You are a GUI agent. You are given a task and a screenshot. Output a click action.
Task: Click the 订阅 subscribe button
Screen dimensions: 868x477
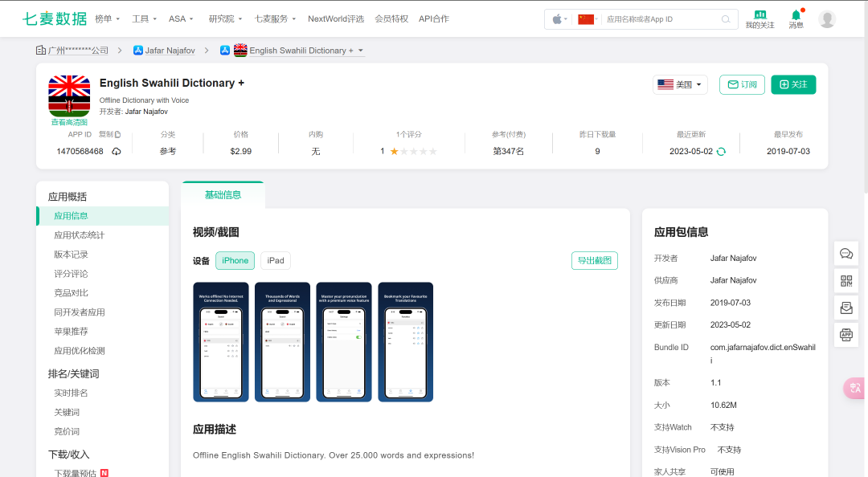(742, 84)
